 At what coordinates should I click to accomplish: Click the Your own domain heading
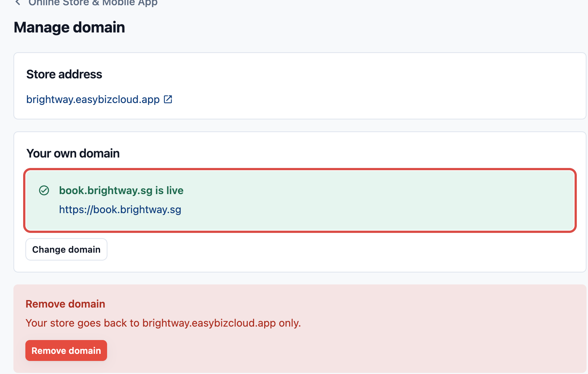pos(73,153)
